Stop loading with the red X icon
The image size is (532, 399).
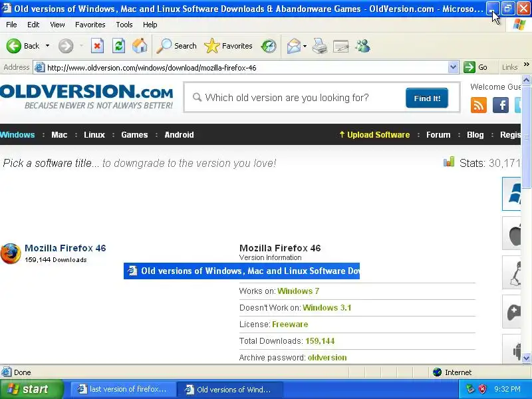(x=97, y=46)
